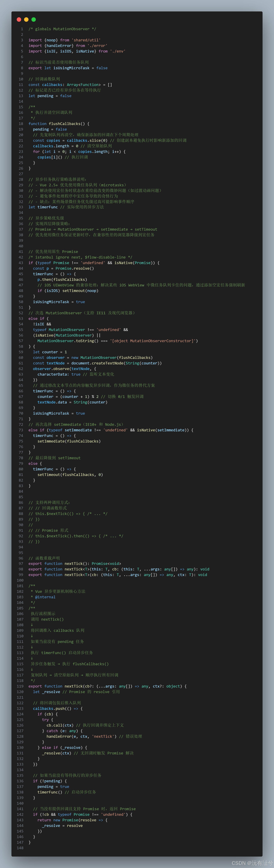Viewport: 274px width, 868px height.
Task: Click 'export let isUsingMicroTask = false' line
Action: [68, 68]
